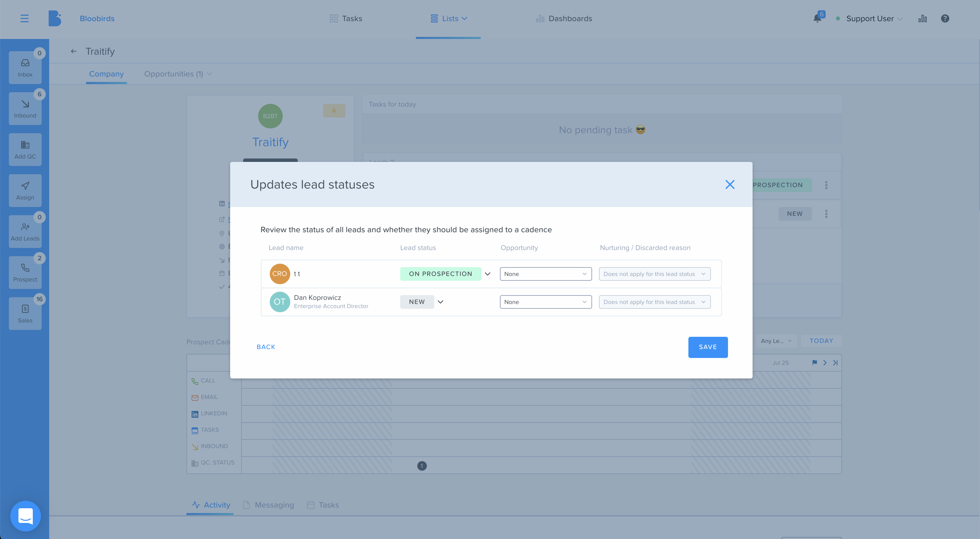Click the Traitify company name link
The image size is (980, 539).
click(x=270, y=142)
